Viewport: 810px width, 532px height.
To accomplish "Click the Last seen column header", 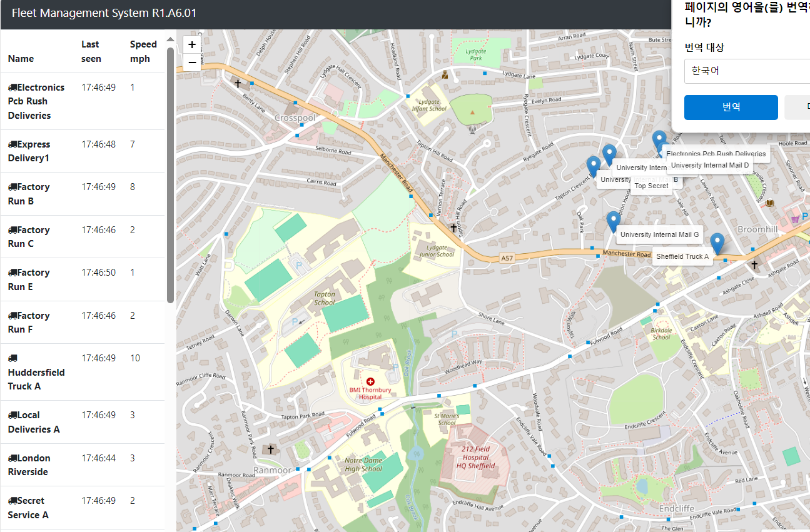I will (x=91, y=51).
